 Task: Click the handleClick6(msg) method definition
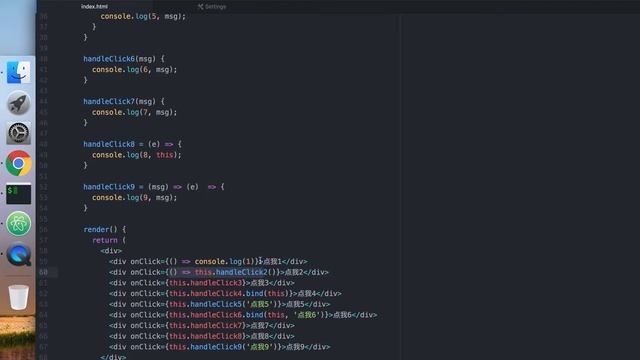pyautogui.click(x=124, y=59)
